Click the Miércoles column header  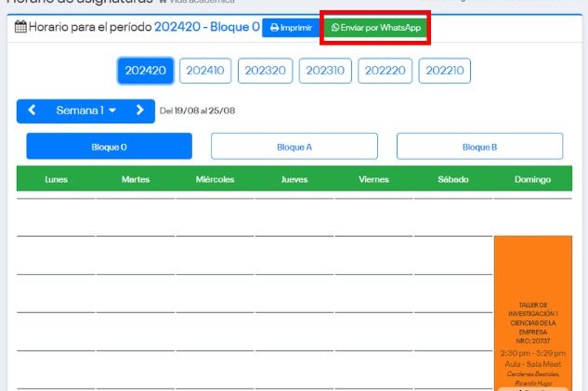click(215, 179)
